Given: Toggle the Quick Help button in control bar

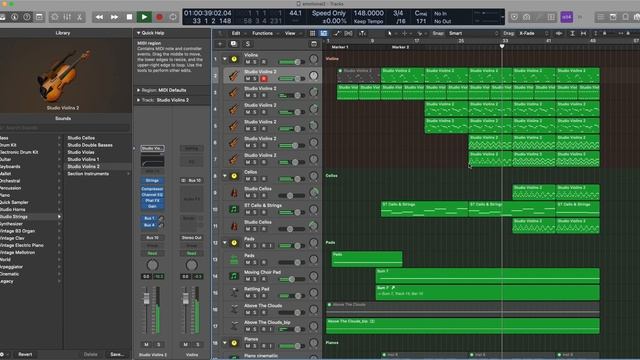Looking at the screenshot, I should pos(27,17).
